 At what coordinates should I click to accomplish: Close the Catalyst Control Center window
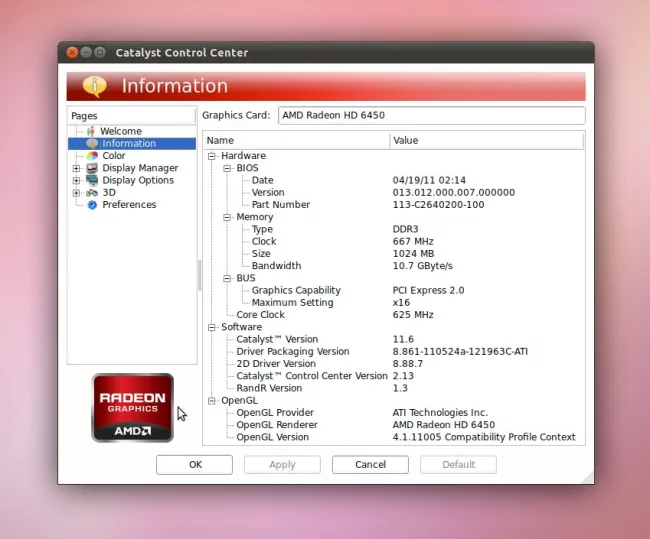[73, 53]
